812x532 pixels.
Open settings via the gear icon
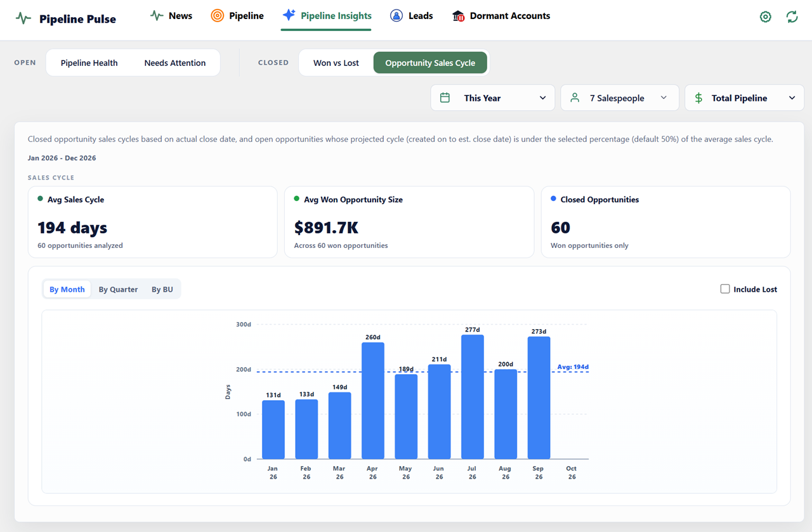[x=766, y=17]
